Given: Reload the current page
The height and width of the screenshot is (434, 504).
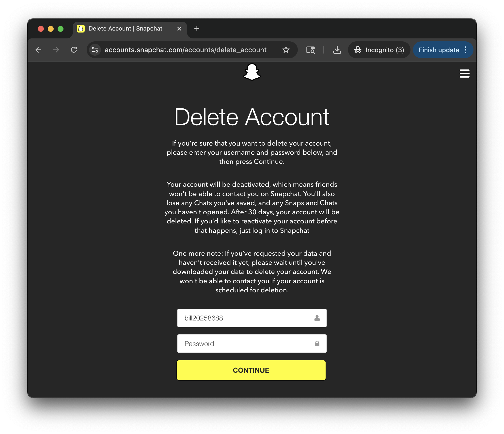Looking at the screenshot, I should 74,50.
